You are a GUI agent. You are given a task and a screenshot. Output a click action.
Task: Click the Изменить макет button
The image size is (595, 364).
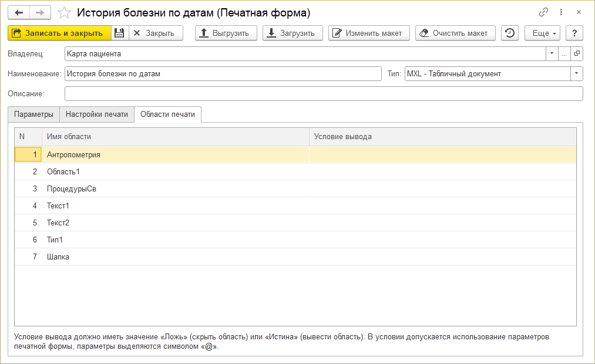(x=368, y=33)
